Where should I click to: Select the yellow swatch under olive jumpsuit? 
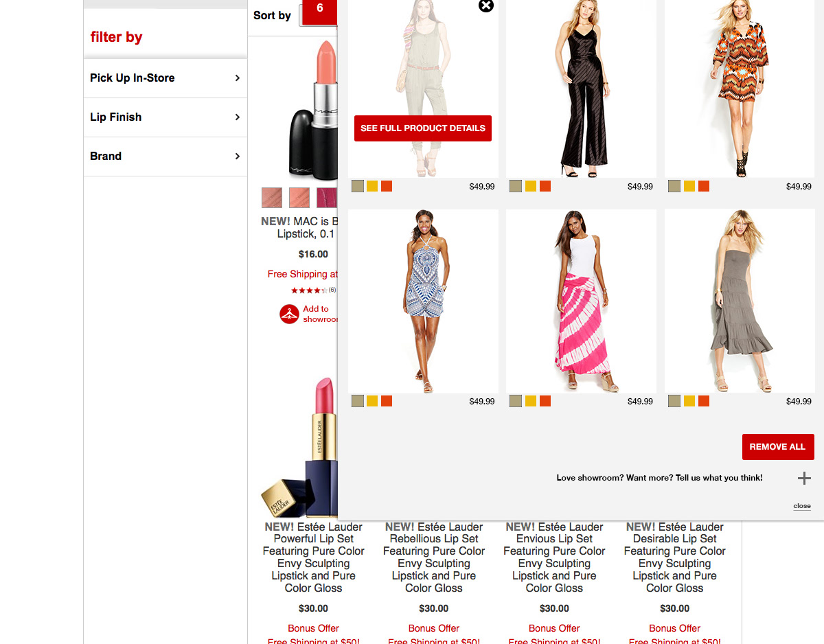372,186
